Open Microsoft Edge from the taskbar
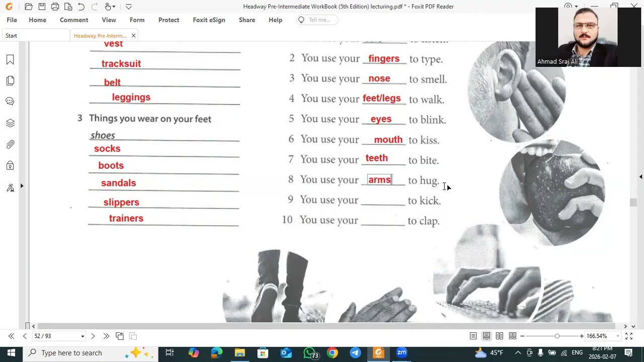The height and width of the screenshot is (362, 644). (217, 353)
